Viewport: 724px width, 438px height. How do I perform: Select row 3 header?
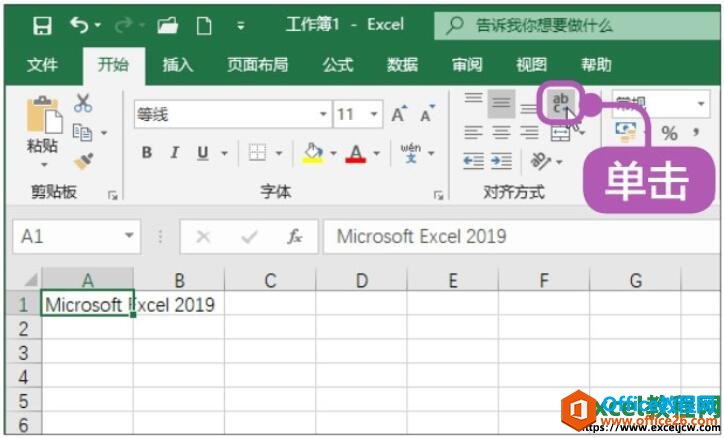coord(23,353)
